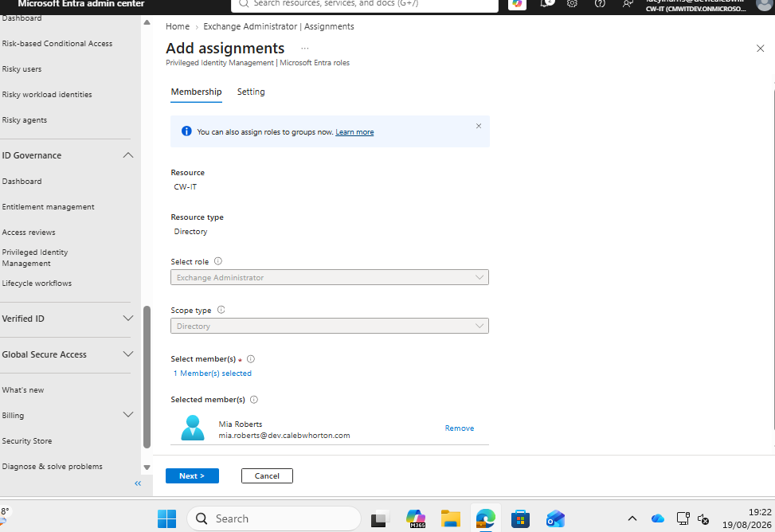The height and width of the screenshot is (532, 775).
Task: Remove Mia Roberts from selected members
Action: [x=459, y=428]
